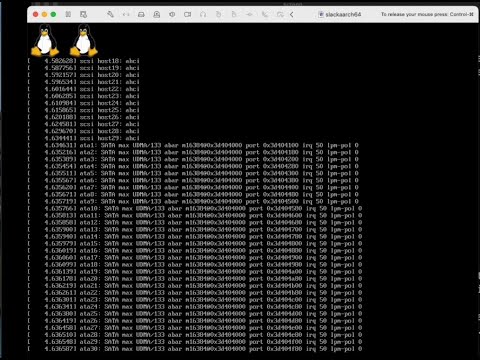Click the second greyed USB device icon
The image size is (480, 360).
234,14
